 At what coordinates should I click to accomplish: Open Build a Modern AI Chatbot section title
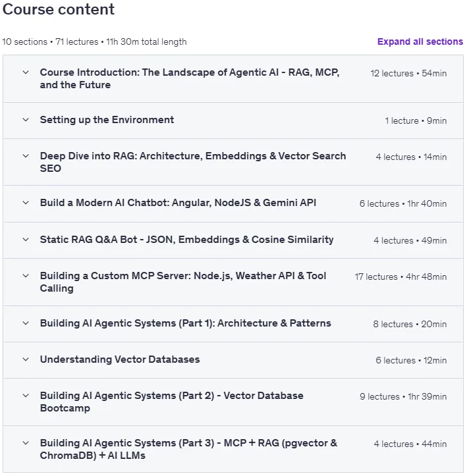(178, 203)
